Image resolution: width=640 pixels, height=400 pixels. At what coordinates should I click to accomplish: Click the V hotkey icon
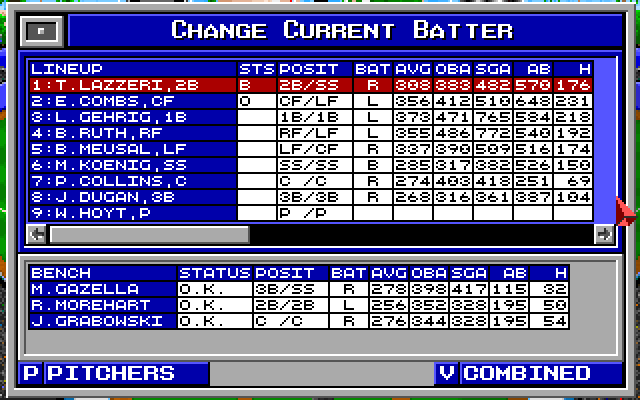(447, 374)
